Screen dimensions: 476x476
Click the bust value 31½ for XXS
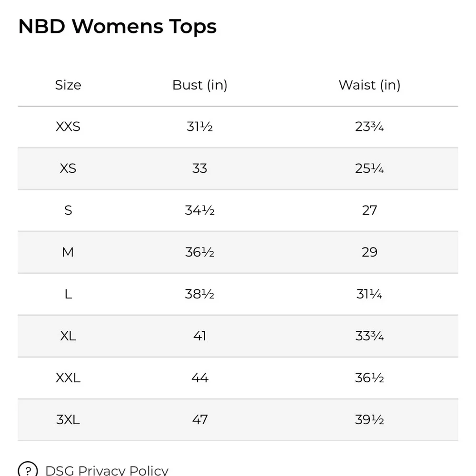200,127
